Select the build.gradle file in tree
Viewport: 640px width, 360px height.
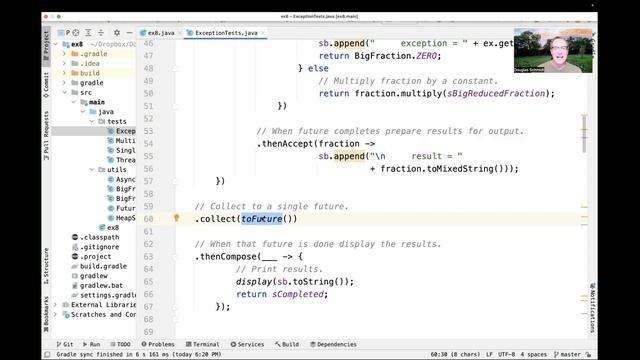point(103,266)
